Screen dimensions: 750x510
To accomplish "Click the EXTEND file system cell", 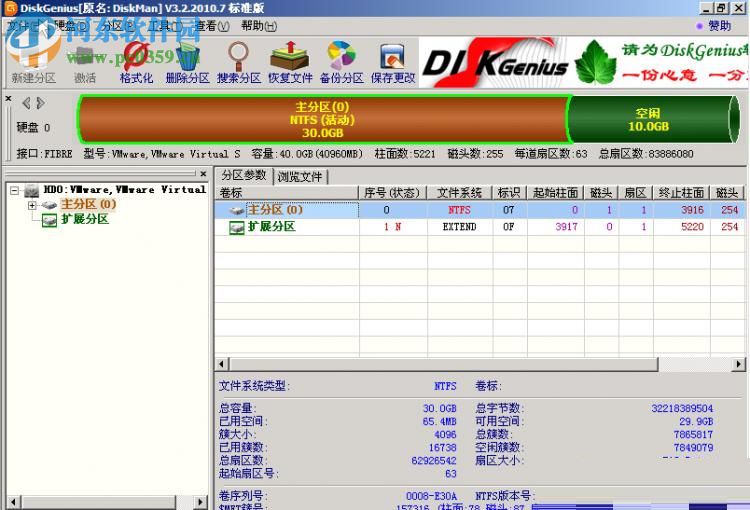I will pos(459,227).
